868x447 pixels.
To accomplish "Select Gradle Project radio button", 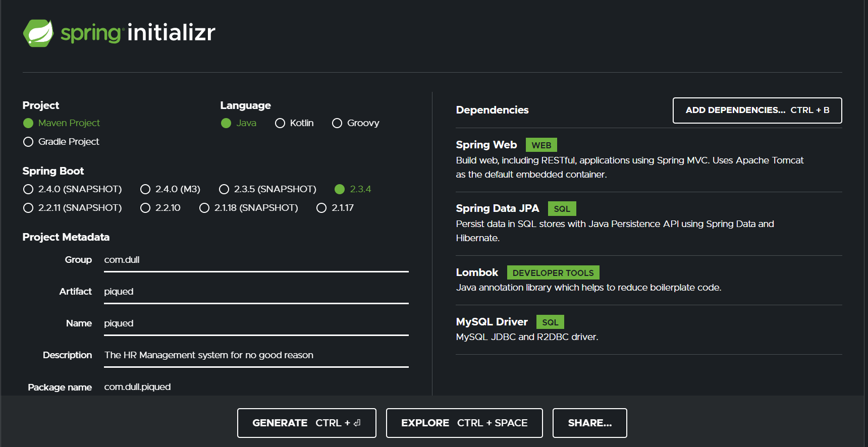I will click(x=28, y=142).
